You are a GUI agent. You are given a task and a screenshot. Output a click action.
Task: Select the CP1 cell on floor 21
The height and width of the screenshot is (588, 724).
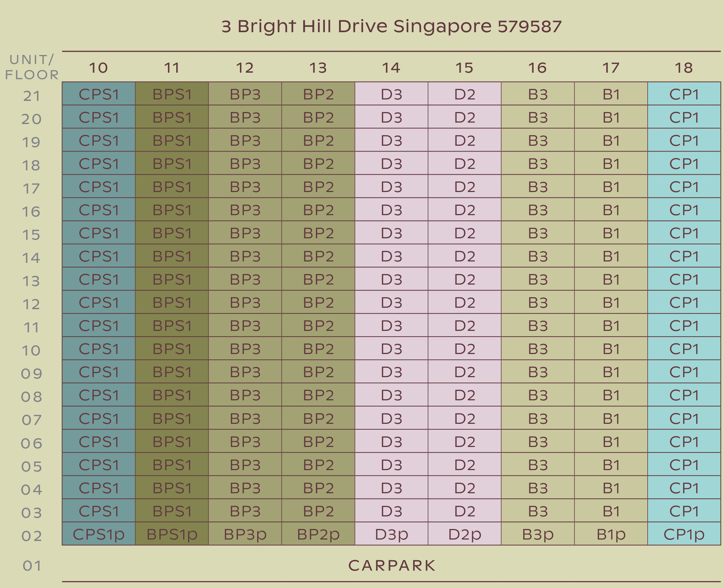(684, 94)
